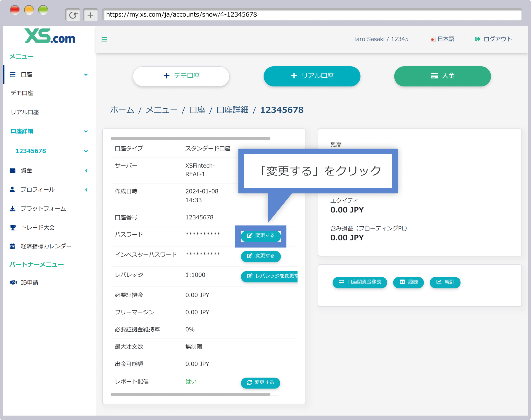
Task: Expand the 口座 menu chevron
Action: point(86,75)
